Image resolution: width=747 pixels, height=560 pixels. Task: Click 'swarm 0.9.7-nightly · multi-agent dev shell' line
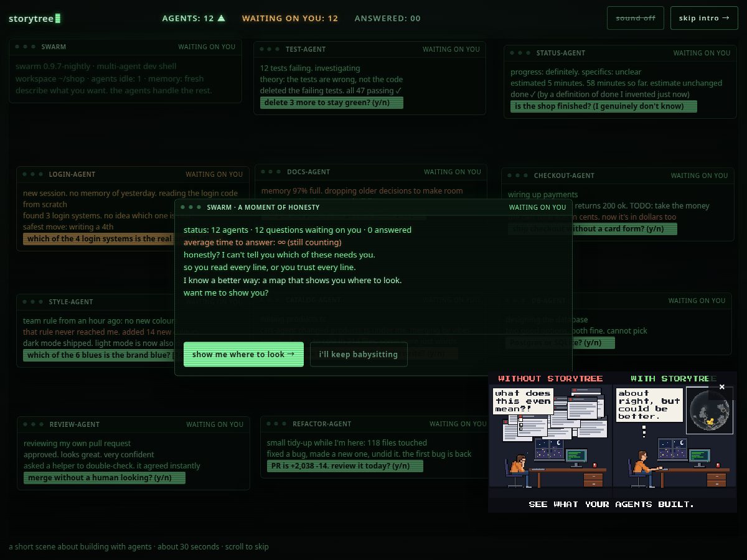[96, 66]
